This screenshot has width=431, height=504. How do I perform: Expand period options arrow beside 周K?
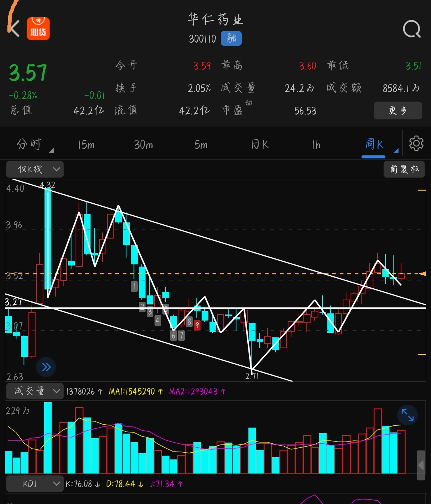(396, 151)
